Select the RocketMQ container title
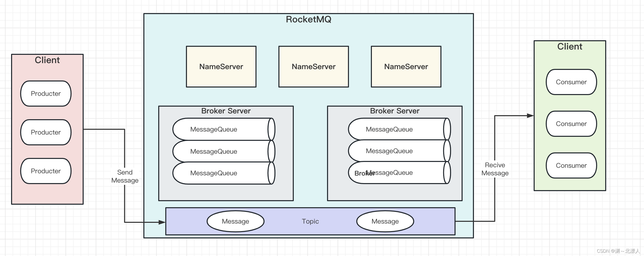Image resolution: width=644 pixels, height=256 pixels. pos(308,19)
